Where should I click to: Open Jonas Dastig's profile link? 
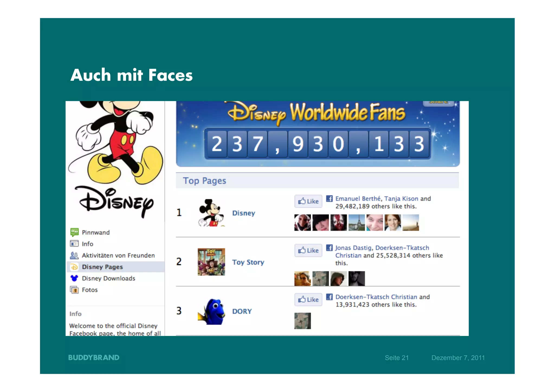tap(353, 248)
